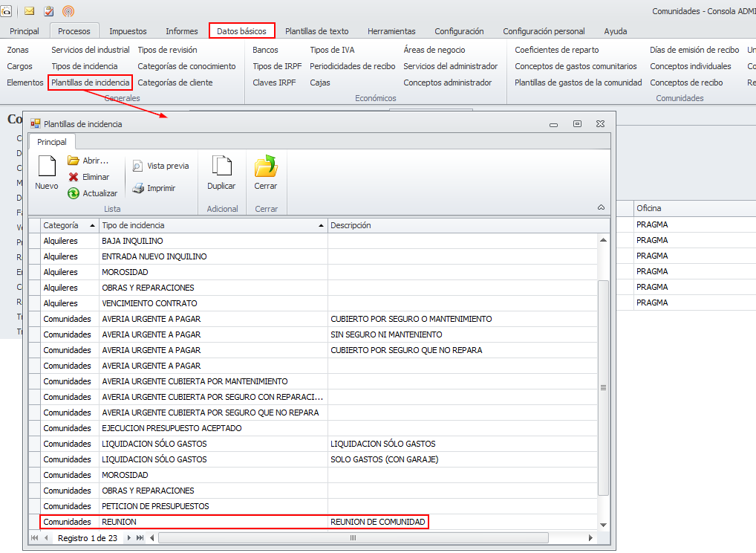The height and width of the screenshot is (553, 756).
Task: Select the VENCIMIENTO CONTRATO row
Action: (319, 303)
